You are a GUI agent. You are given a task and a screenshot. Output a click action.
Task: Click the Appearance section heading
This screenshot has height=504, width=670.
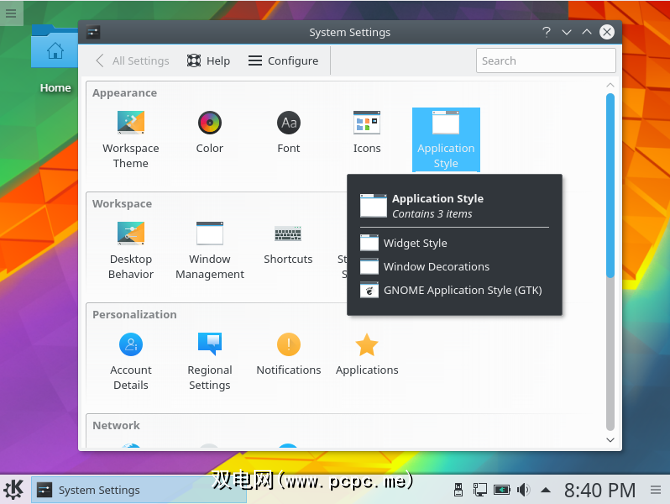124,93
